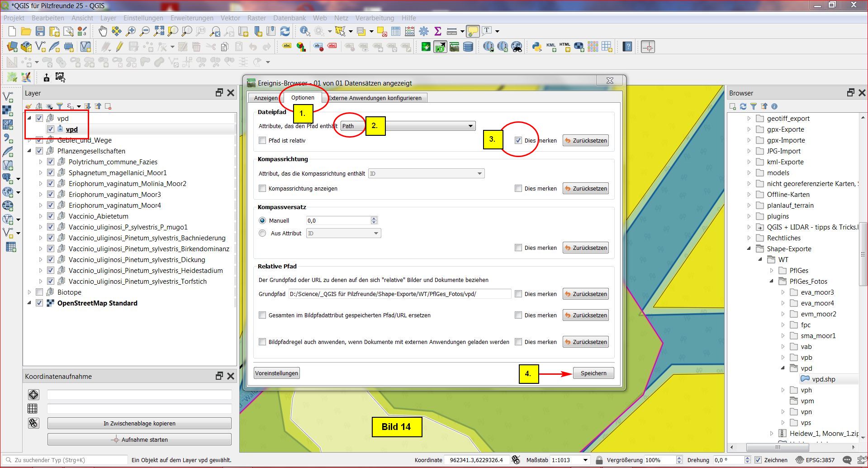868x468 pixels.
Task: Collapse the PflGes_Fotos folder in Browser
Action: click(x=772, y=282)
